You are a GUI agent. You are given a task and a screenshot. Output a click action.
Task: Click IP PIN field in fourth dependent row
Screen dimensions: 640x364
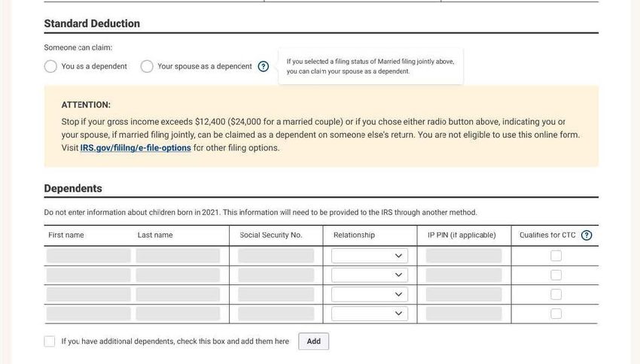(464, 314)
